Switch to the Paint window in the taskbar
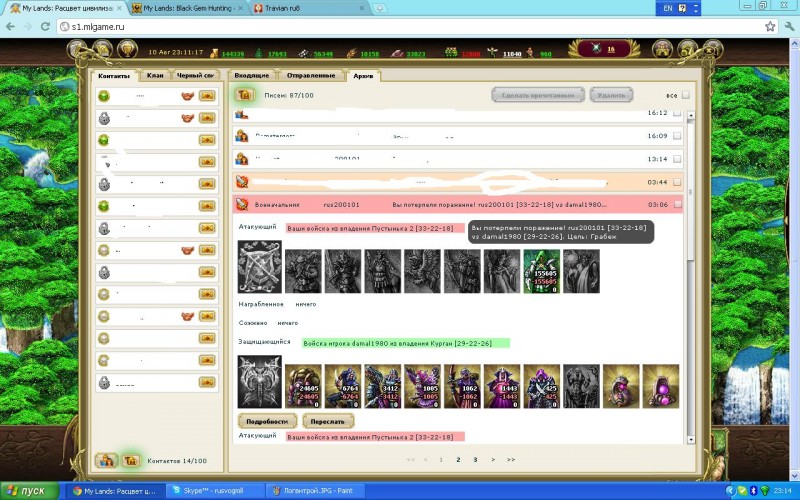Screen dimensions: 800x500 (314, 491)
